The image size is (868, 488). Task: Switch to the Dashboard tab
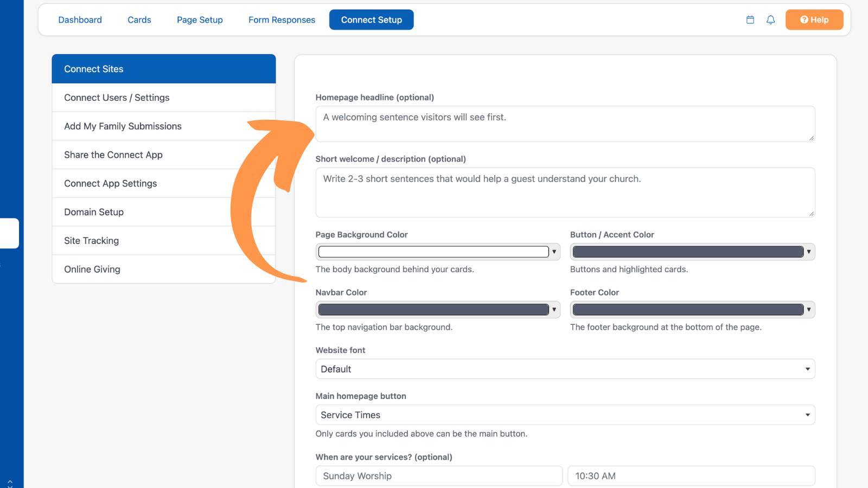[x=80, y=20]
